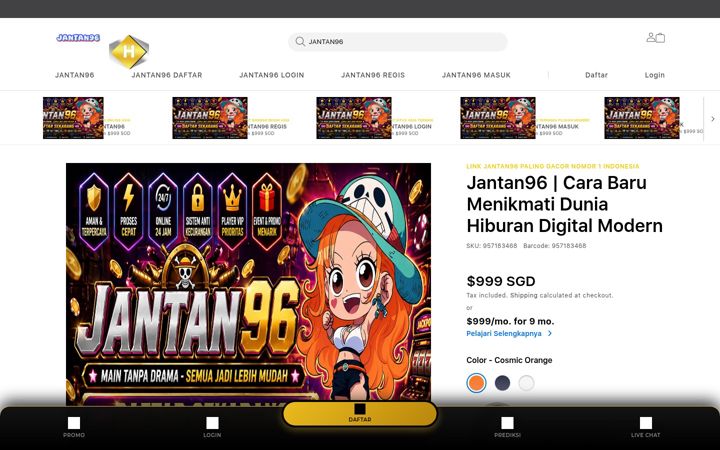This screenshot has height=450, width=720.
Task: Click the $999/mo. for 9 mo. text
Action: click(x=510, y=321)
